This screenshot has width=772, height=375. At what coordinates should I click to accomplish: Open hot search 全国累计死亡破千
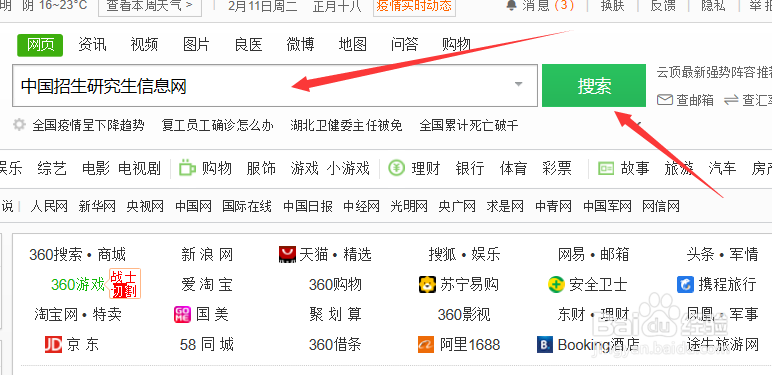coord(469,125)
